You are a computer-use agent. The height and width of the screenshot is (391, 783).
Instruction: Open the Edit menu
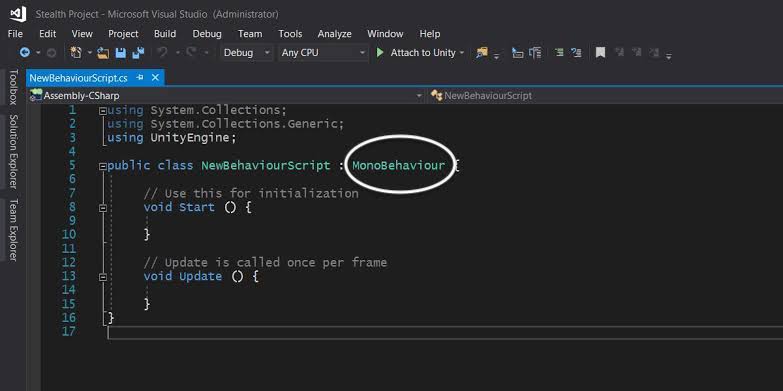(x=47, y=34)
